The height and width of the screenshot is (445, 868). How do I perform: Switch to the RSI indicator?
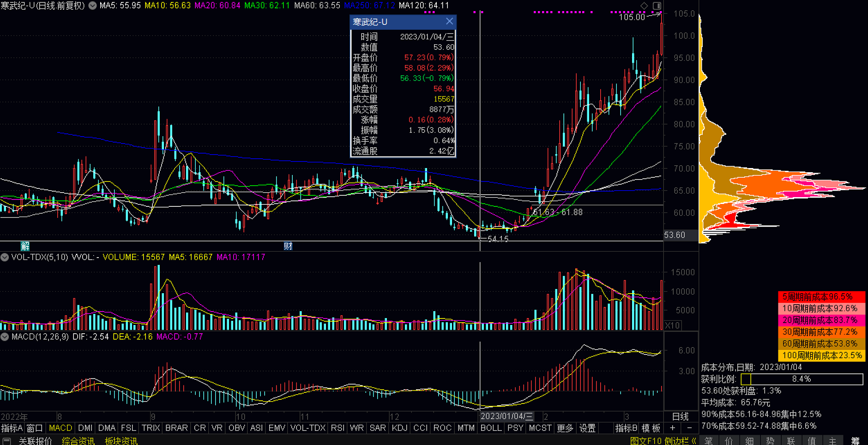click(x=338, y=428)
